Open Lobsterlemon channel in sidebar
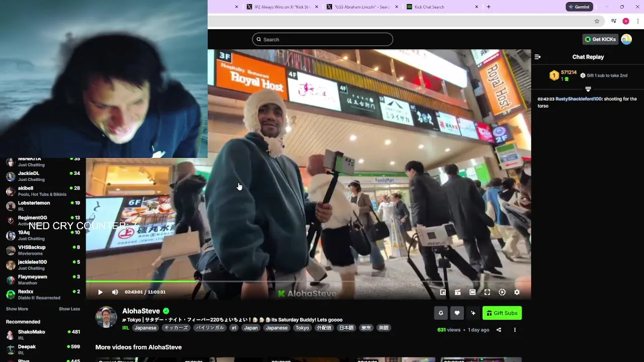644x362 pixels. tap(43, 206)
